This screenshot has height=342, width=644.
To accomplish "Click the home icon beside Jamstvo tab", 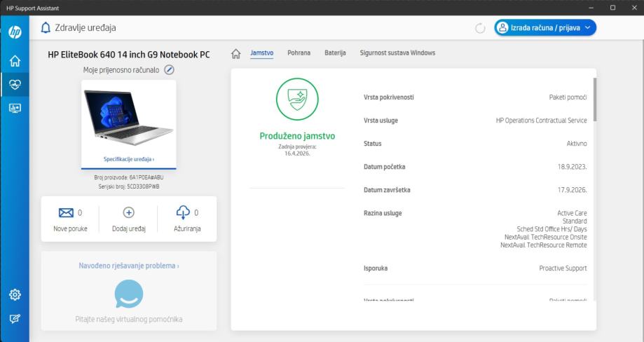I will [x=236, y=53].
